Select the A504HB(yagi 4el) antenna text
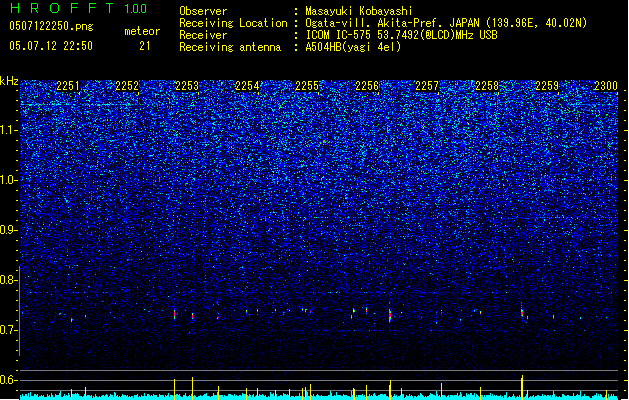Image resolution: width=629 pixels, height=400 pixels. [353, 47]
